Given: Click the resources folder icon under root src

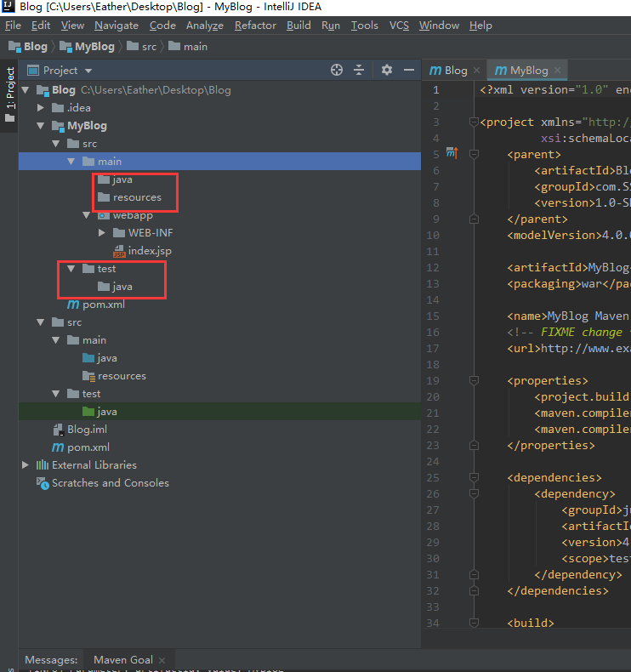Looking at the screenshot, I should pos(88,376).
